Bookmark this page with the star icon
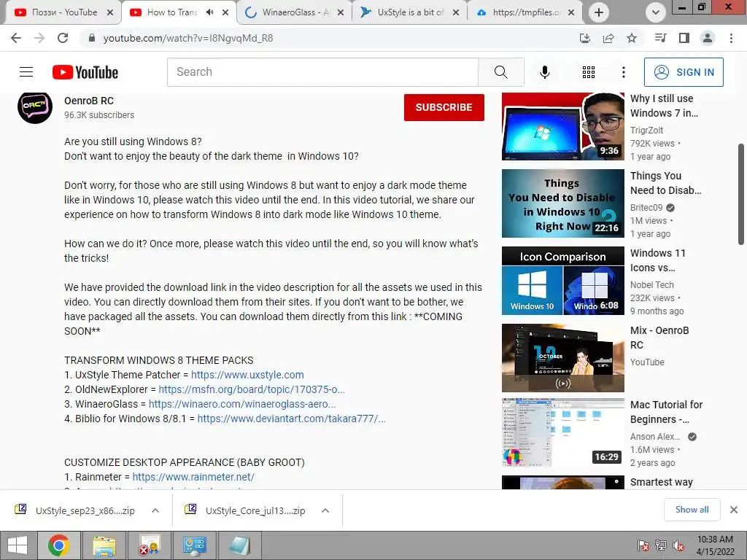The image size is (747, 560). tap(632, 38)
